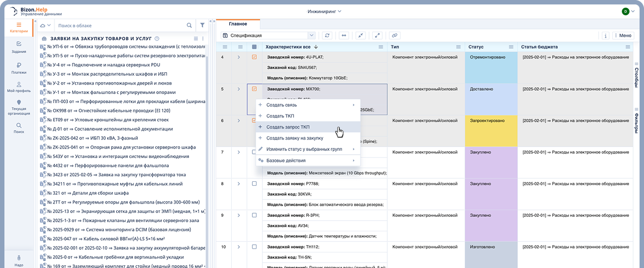Click the help question mark beside the ЗАЯВКИ НА ЗАКУПКУ ТОВАРОВ И УСЛУГ title
The height and width of the screenshot is (268, 644).
tap(157, 38)
